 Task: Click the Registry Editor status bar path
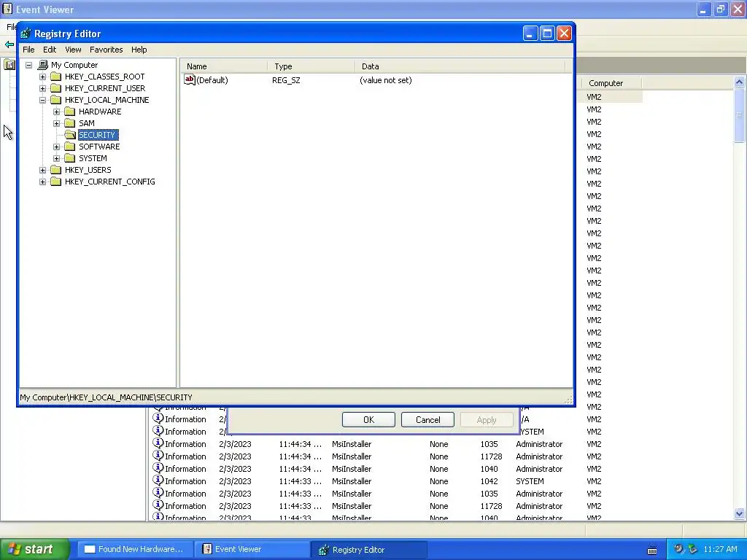(106, 397)
